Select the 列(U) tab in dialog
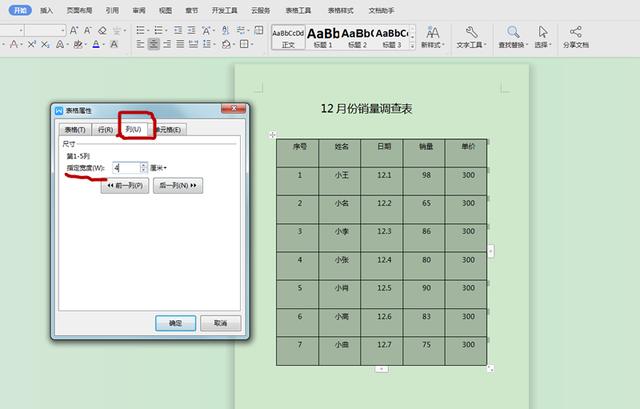Viewport: 640px width, 409px height. [x=133, y=129]
